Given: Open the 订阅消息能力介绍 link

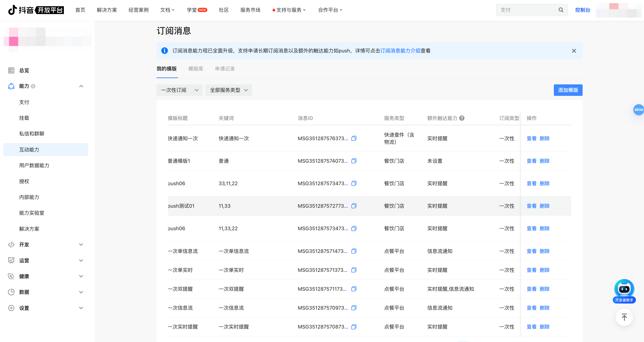Looking at the screenshot, I should (x=400, y=51).
